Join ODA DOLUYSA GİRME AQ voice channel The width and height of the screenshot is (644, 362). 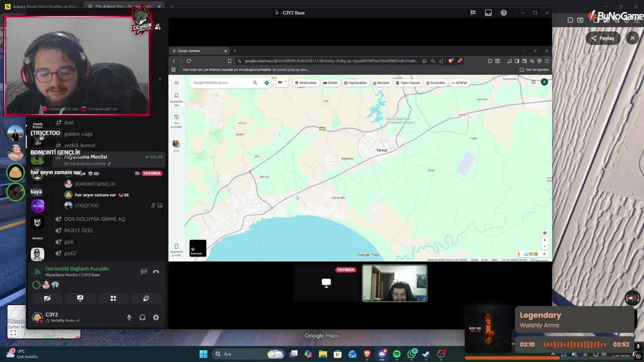96,219
